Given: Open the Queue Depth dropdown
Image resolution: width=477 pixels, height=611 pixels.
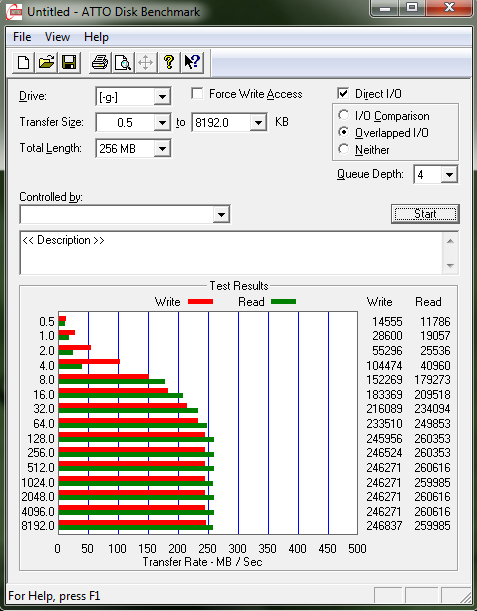Looking at the screenshot, I should click(x=449, y=175).
